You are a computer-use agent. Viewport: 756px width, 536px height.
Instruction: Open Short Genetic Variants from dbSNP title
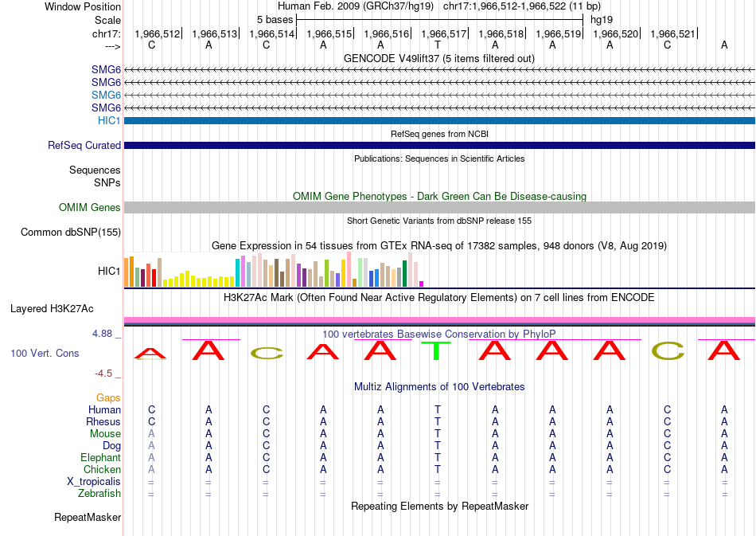(x=439, y=221)
